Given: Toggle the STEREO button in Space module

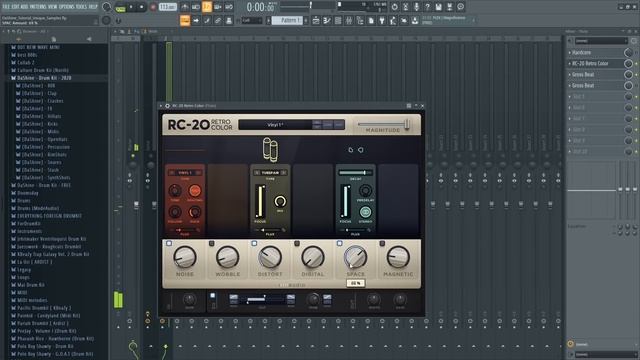Looking at the screenshot, I should 365,212.
